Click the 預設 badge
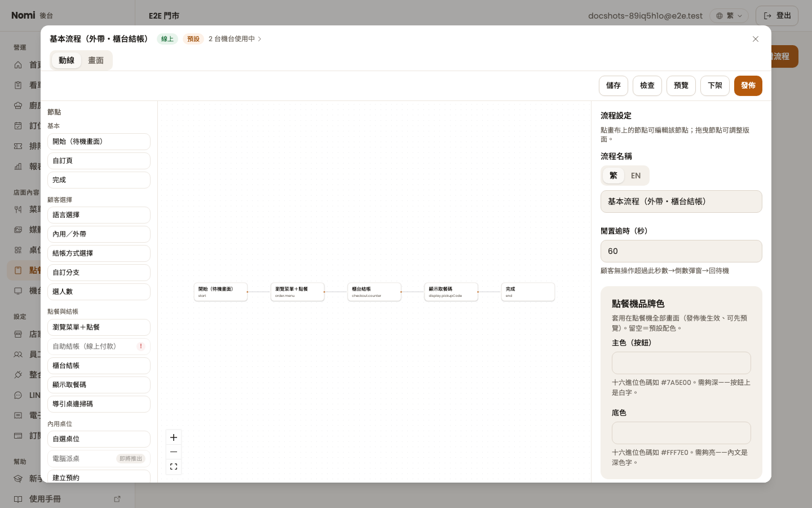 (193, 39)
